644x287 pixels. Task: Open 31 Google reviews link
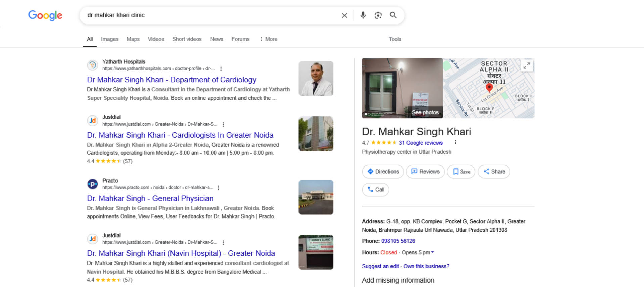tap(421, 143)
